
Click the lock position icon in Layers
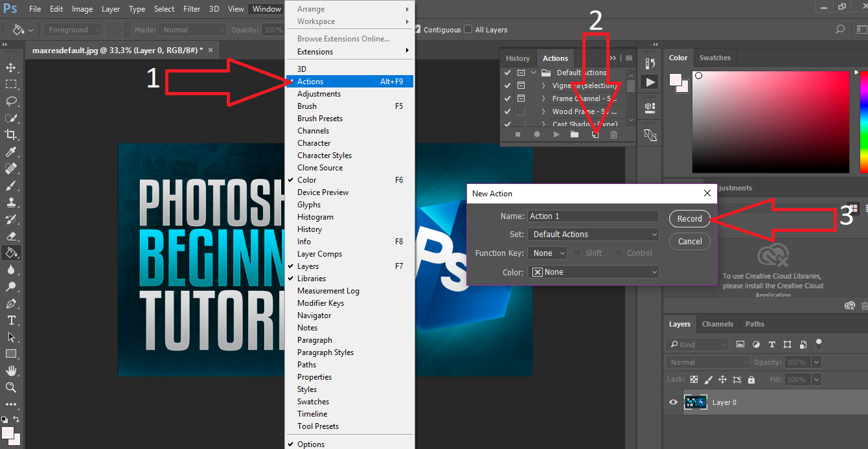723,380
